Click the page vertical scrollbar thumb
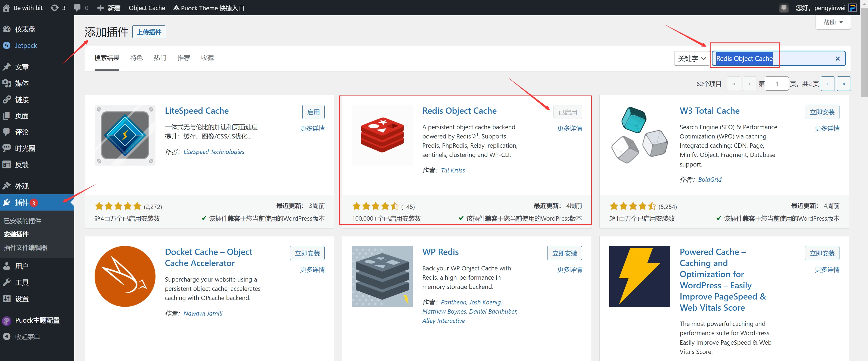This screenshot has height=361, width=868. [x=864, y=52]
